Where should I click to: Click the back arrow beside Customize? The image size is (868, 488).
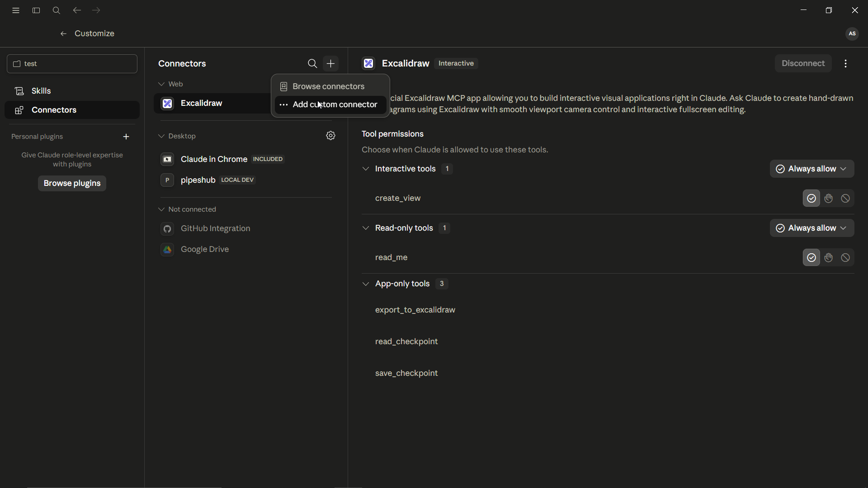(x=64, y=33)
